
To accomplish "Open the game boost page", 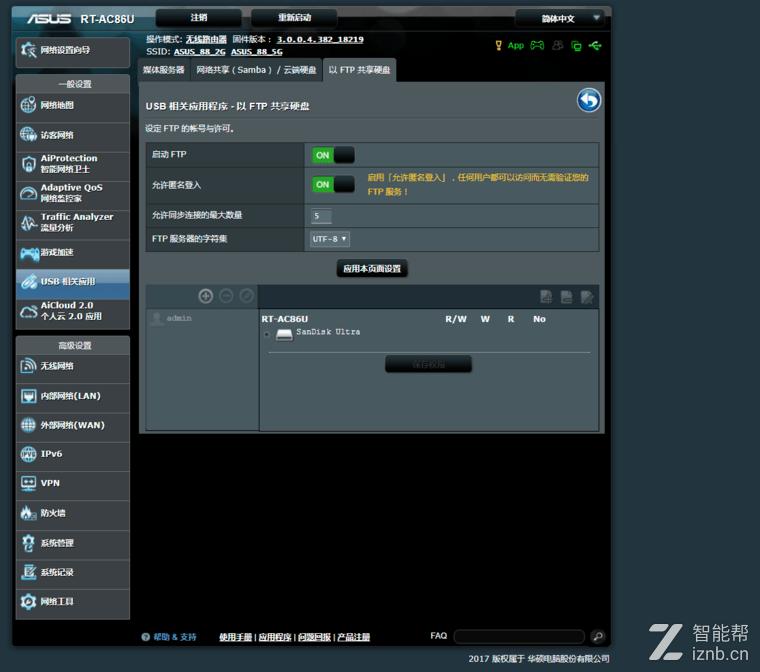I will [73, 253].
